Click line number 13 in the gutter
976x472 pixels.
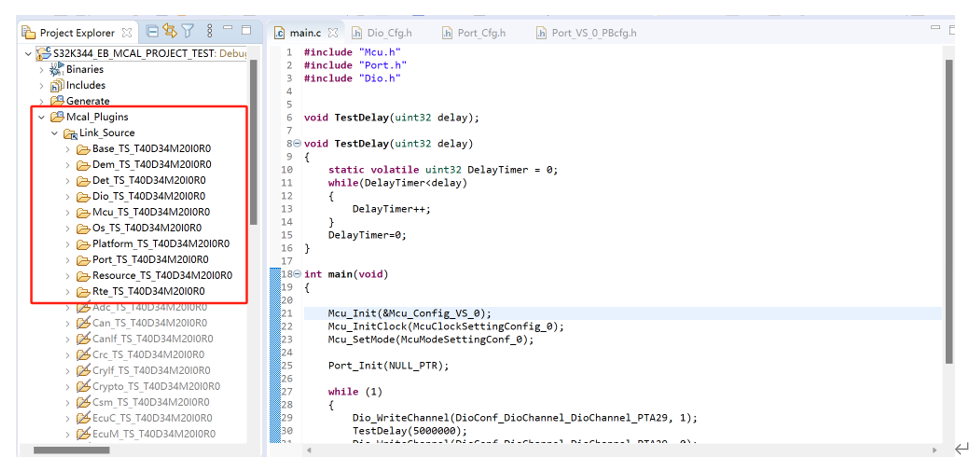click(x=287, y=209)
